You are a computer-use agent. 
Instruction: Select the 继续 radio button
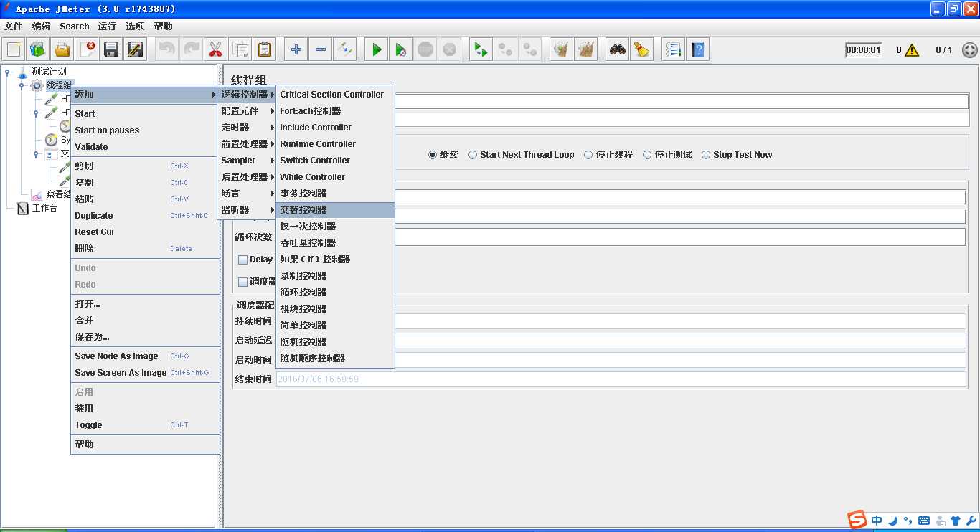[433, 155]
